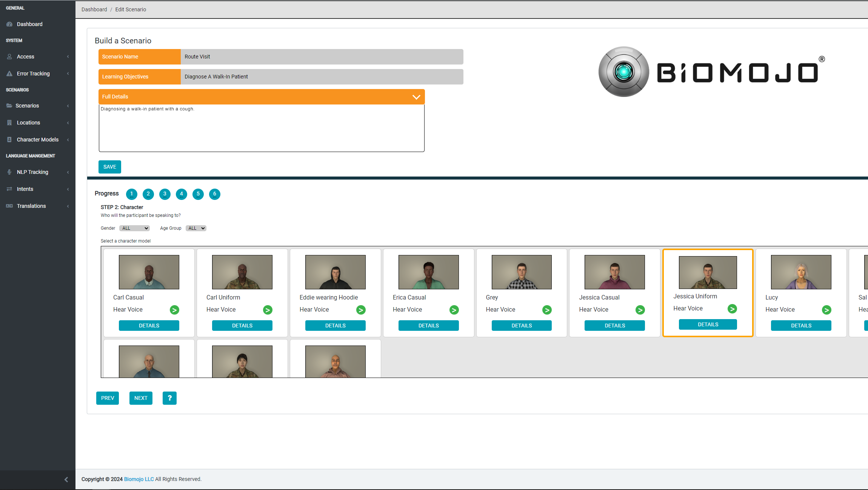
Task: Collapse the Full Details chevron
Action: click(416, 97)
